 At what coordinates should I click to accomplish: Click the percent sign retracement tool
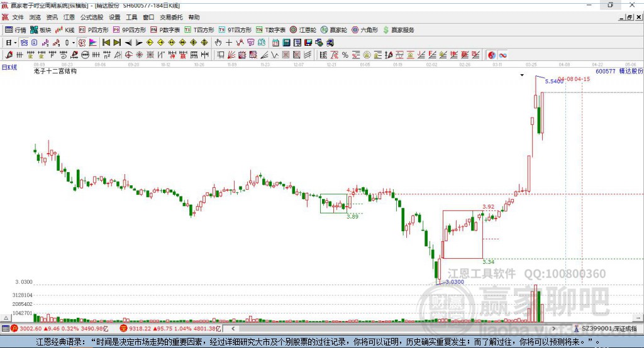tap(345, 55)
